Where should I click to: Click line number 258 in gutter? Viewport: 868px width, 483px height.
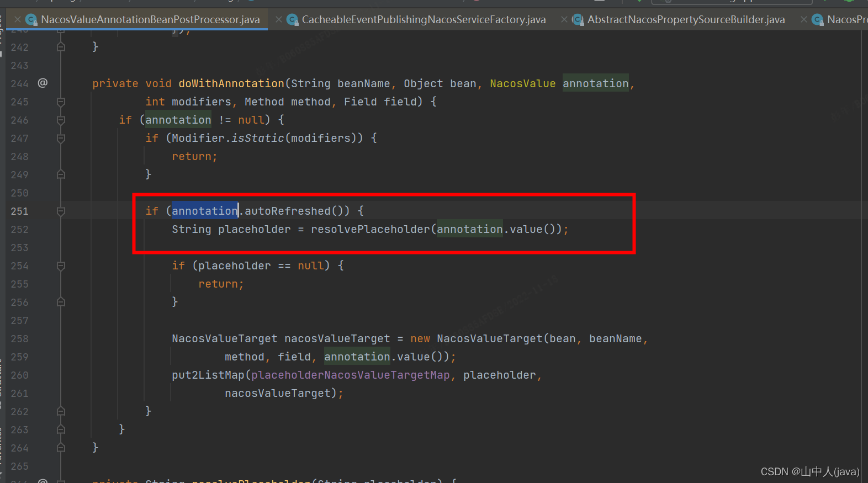(19, 339)
